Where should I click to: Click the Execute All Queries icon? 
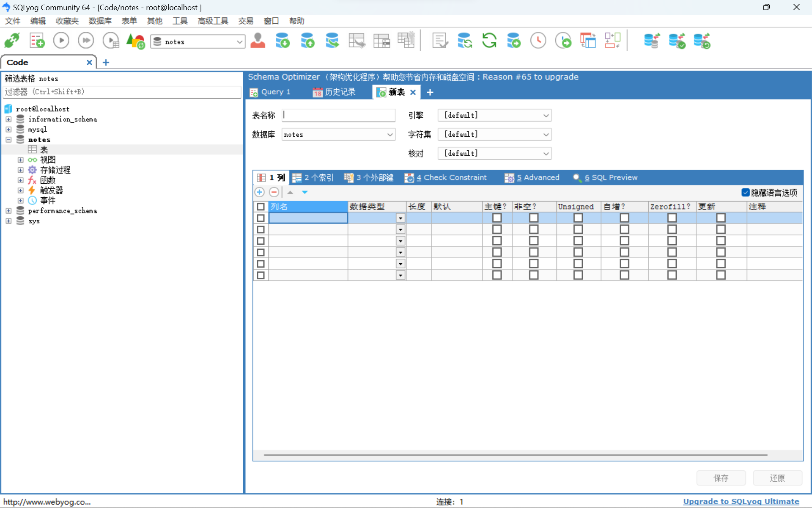point(86,41)
